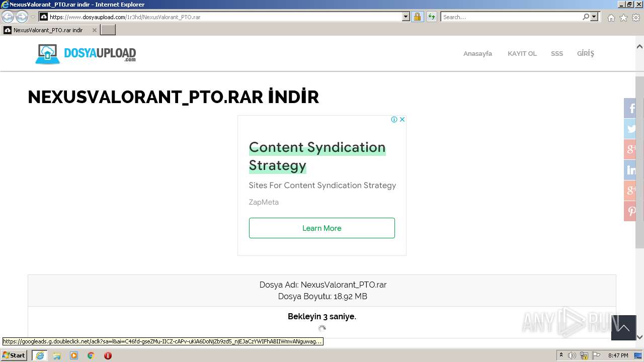The image size is (644, 362).
Task: Click the DosyaUpload.com logo
Action: 86,54
